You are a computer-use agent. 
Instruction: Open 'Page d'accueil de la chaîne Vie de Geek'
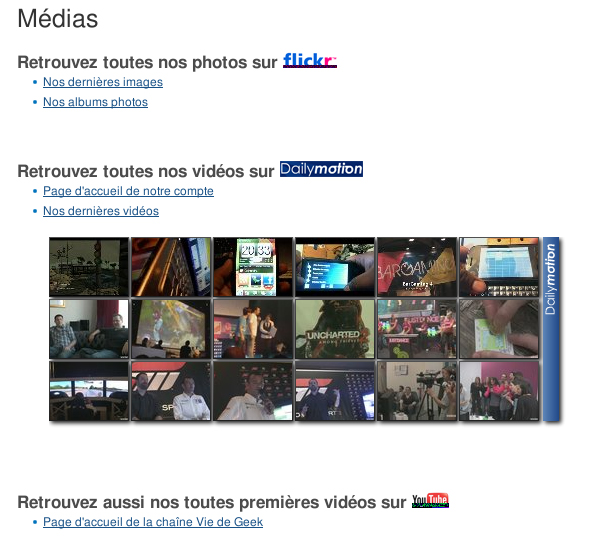click(x=153, y=522)
